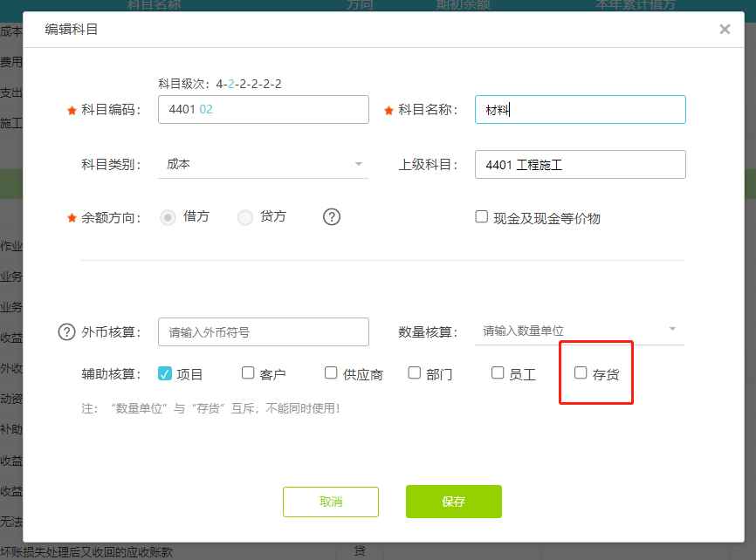Expand the 数量核算 unit dropdown
Image resolution: width=756 pixels, height=560 pixels.
(579, 331)
